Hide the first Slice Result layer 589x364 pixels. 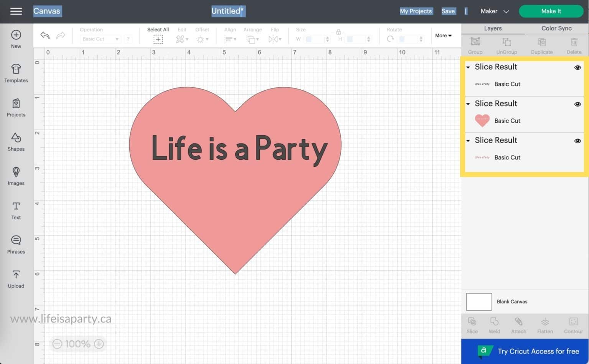577,67
